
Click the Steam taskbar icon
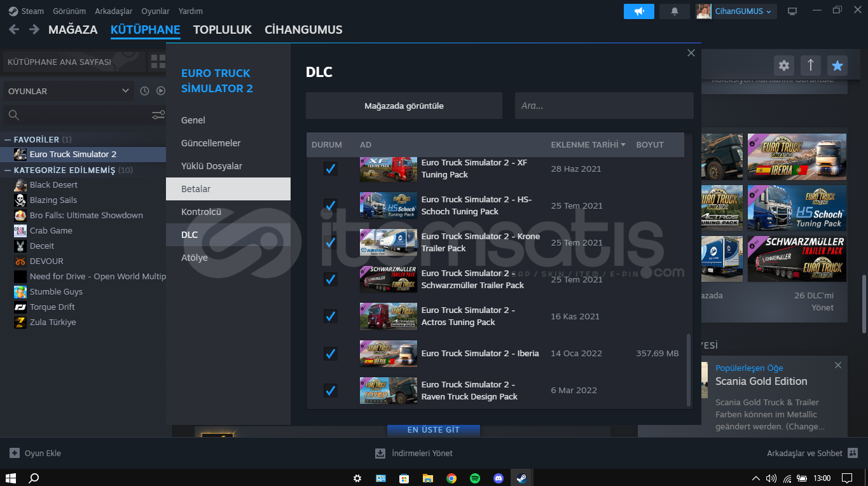[521, 478]
